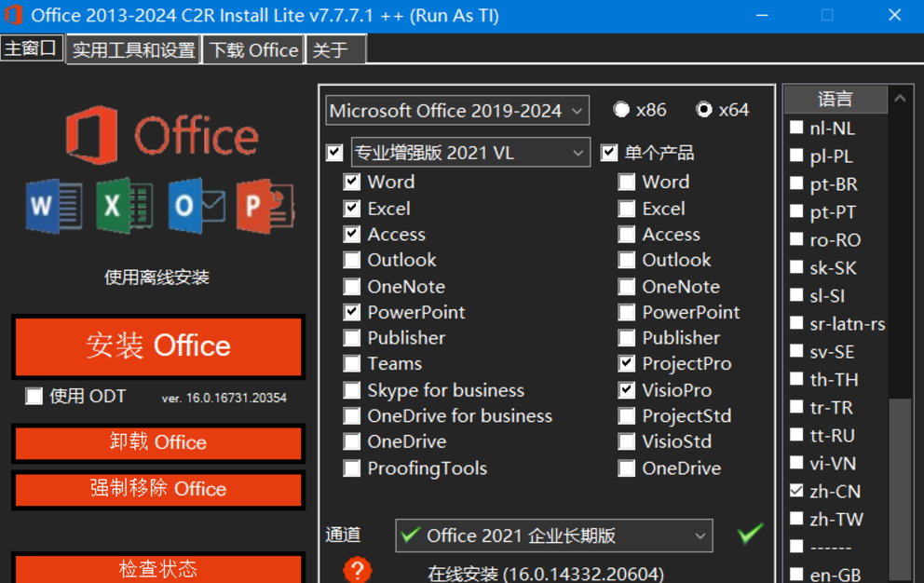Uncheck the ProjectPro single product

point(627,363)
